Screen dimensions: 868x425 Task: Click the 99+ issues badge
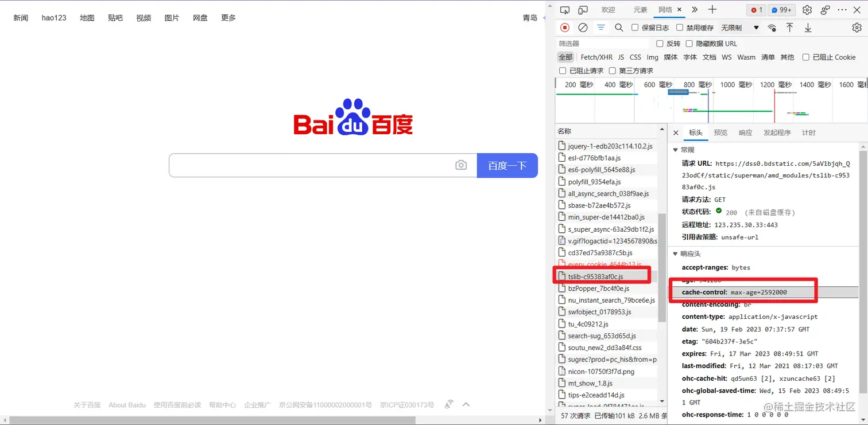pos(781,10)
